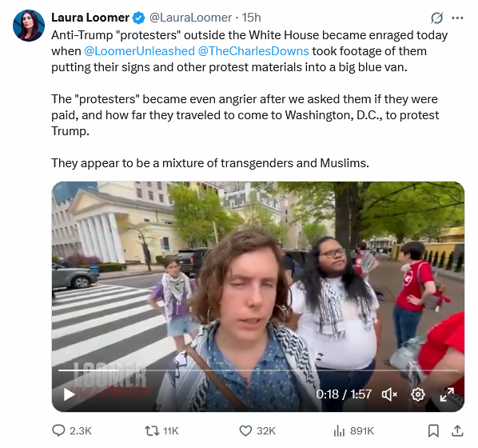Play the video
This screenshot has height=448, width=478.
(x=70, y=394)
